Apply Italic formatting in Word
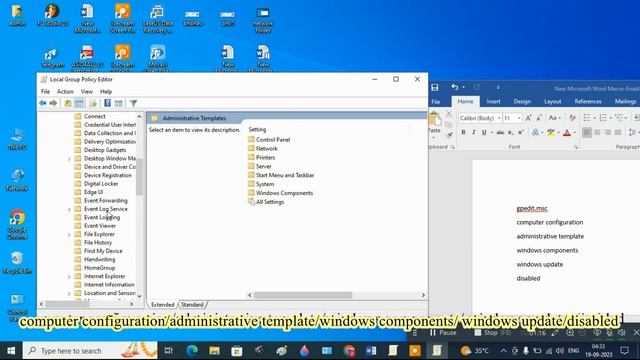 pyautogui.click(x=473, y=132)
